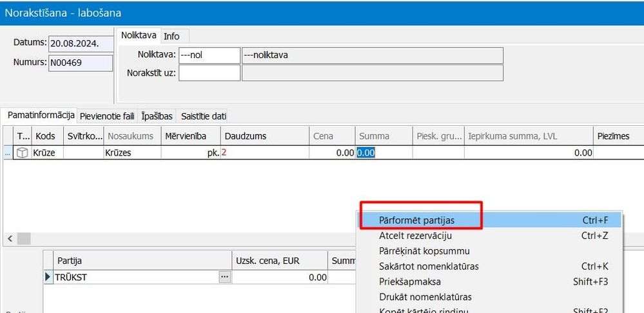Screen dimensions: 644x313
Task: Click the Numurs field N00469
Action: 81,63
